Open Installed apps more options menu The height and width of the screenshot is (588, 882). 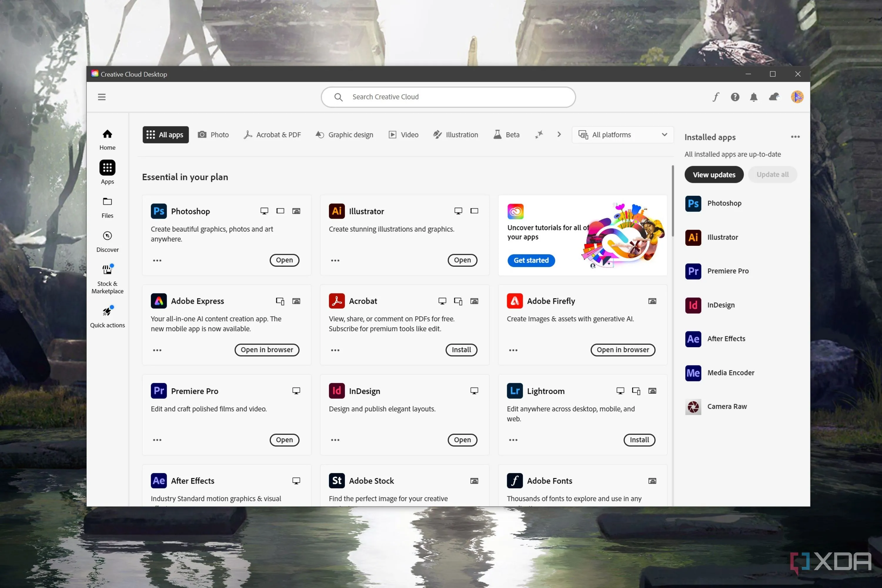[795, 137]
